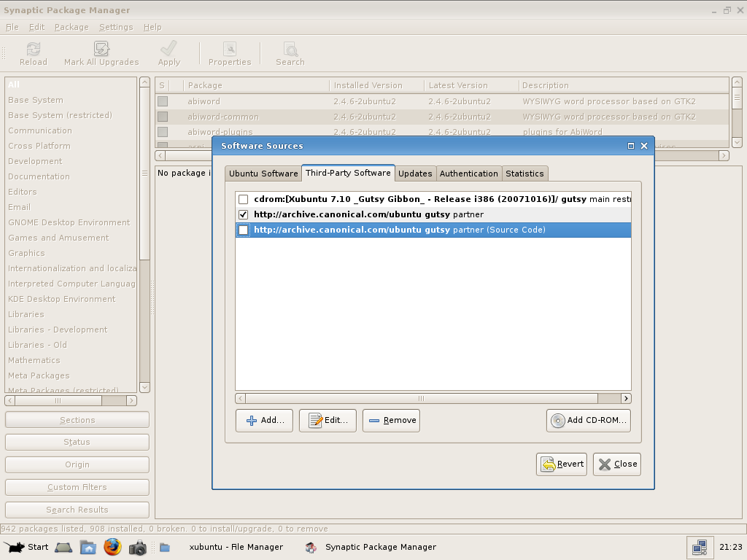
Task: Click the Sections filter button
Action: coord(77,420)
